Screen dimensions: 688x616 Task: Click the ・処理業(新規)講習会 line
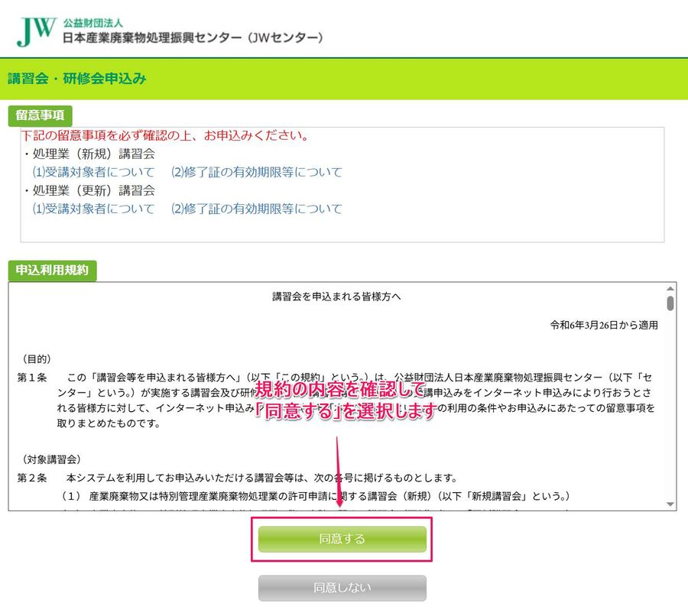coord(89,154)
